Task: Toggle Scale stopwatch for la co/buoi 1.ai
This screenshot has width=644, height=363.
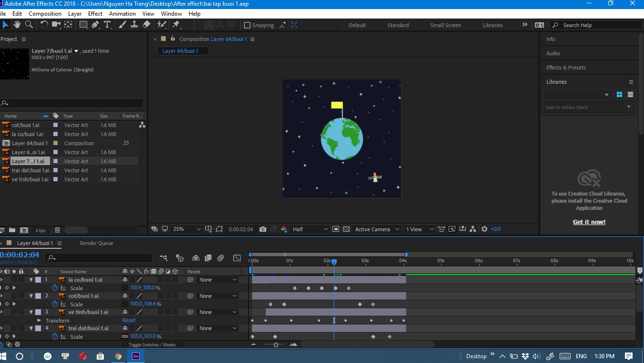Action: click(55, 288)
